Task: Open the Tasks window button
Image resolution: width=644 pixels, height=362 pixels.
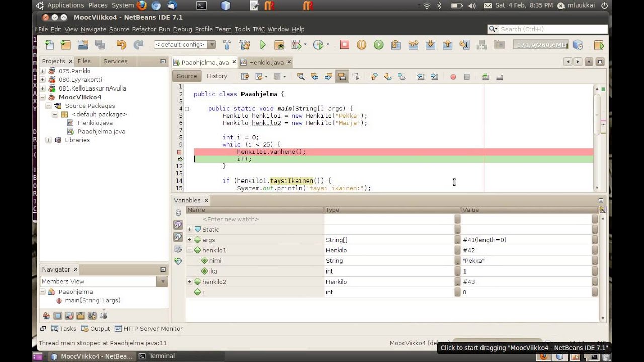Action: [x=64, y=329]
